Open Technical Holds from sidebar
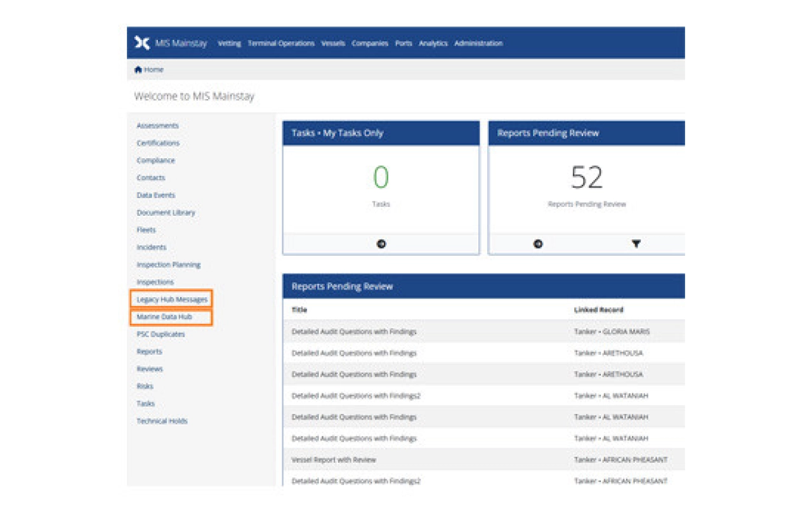Image resolution: width=812 pixels, height=513 pixels. [162, 421]
